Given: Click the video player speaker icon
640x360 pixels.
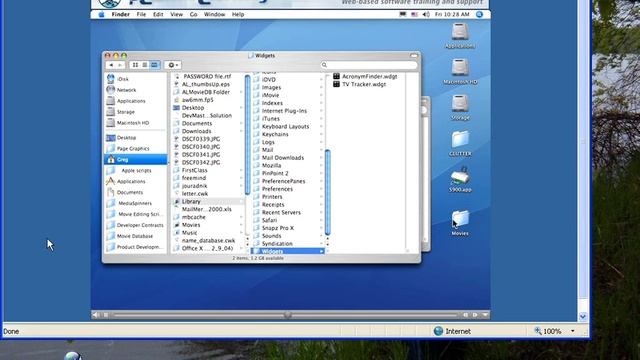Looking at the screenshot, I should [95, 315].
